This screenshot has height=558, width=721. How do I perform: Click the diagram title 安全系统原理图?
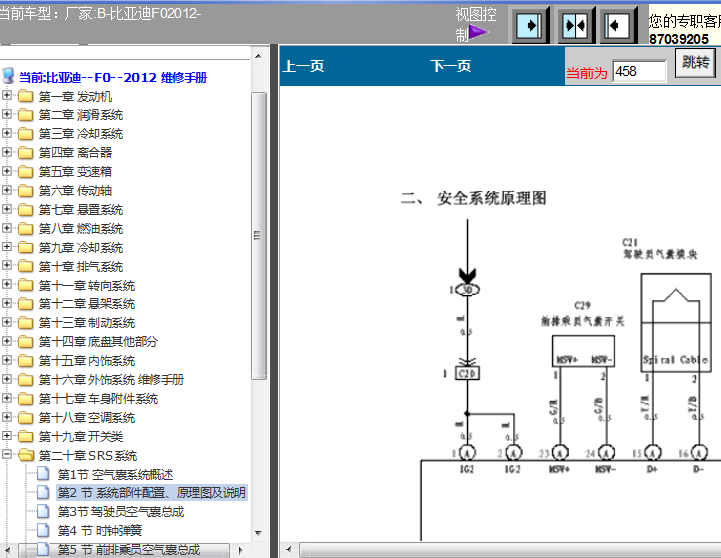pos(492,198)
